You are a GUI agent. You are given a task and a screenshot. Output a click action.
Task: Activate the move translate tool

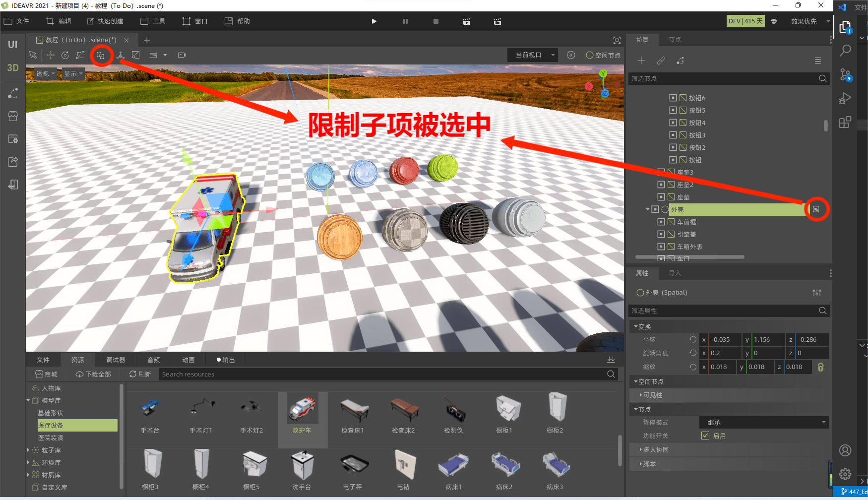(x=50, y=55)
